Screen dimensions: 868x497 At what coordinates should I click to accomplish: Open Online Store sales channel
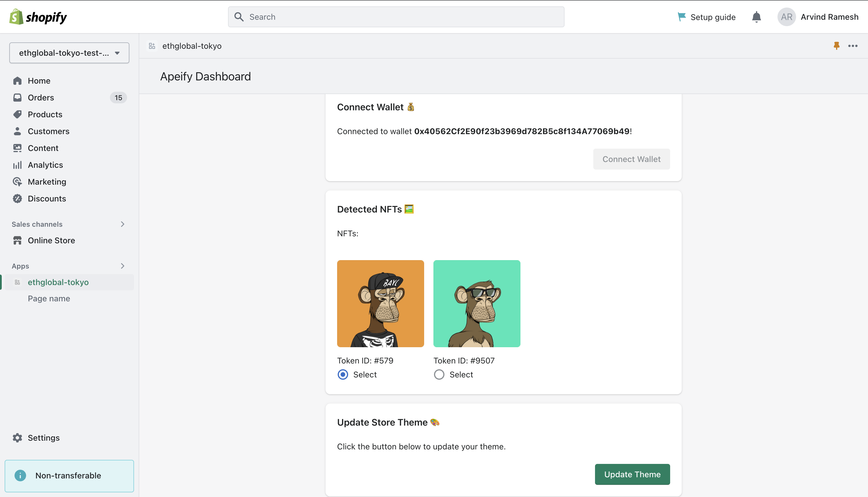pos(51,240)
